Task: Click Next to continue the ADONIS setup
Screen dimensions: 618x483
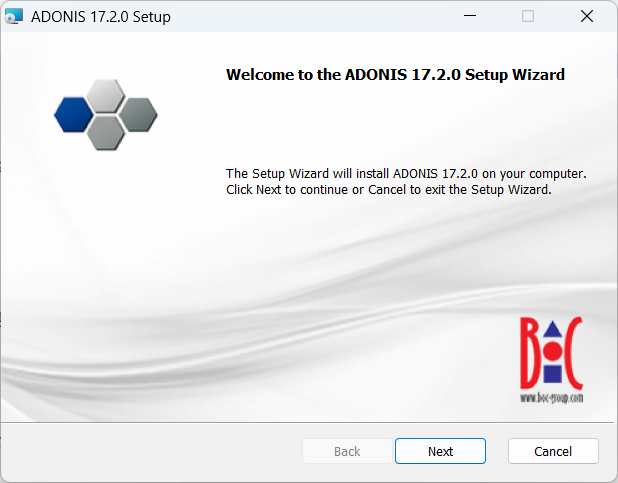Action: click(x=440, y=451)
